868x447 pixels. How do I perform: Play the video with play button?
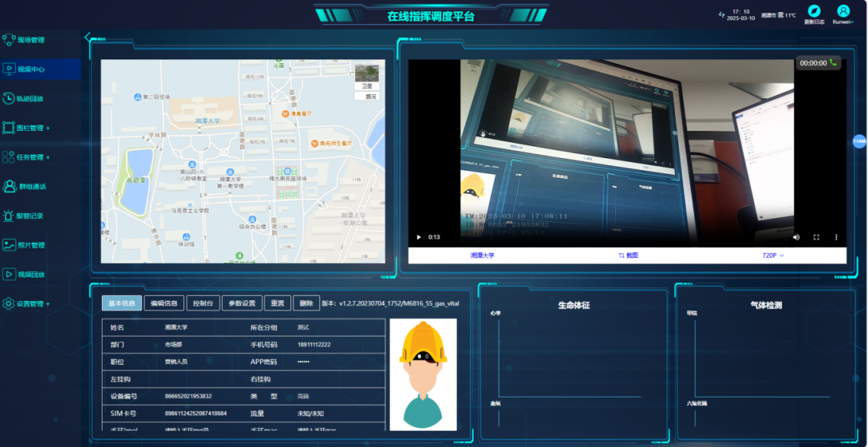click(418, 237)
